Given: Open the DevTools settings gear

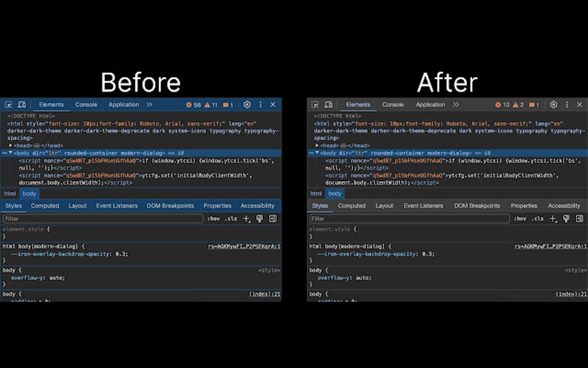Looking at the screenshot, I should 247,104.
